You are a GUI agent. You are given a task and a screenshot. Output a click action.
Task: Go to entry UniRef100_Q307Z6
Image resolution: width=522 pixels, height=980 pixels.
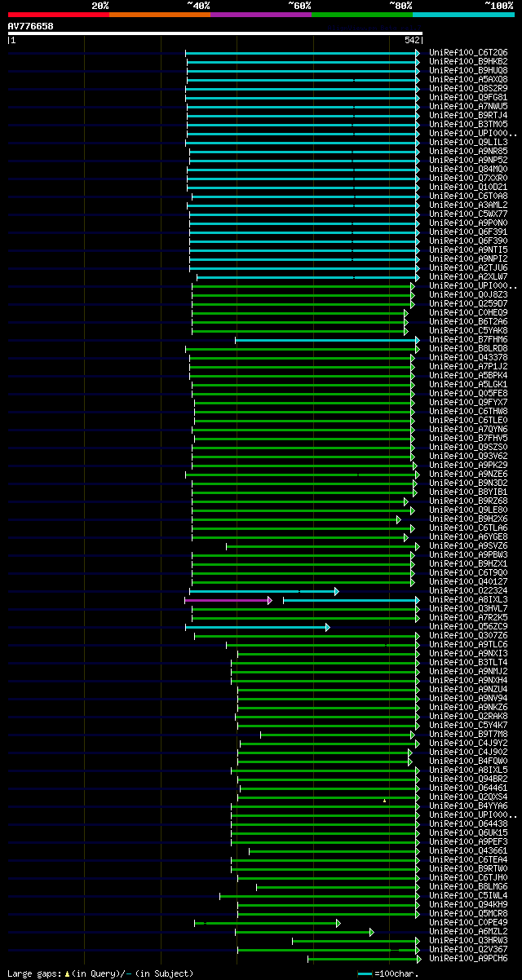469,636
